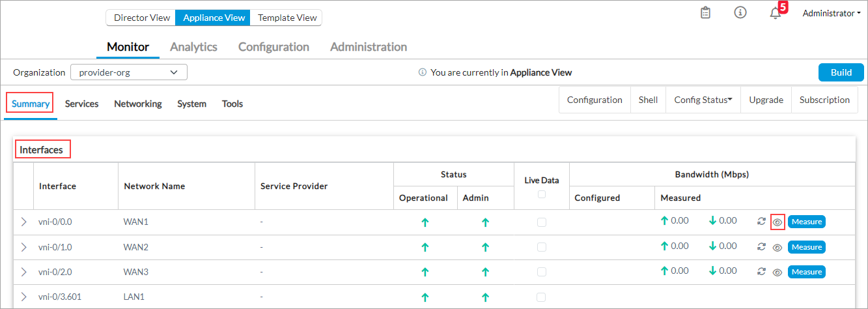This screenshot has height=309, width=868.
Task: Toggle Live Data header checkbox
Action: (x=542, y=194)
